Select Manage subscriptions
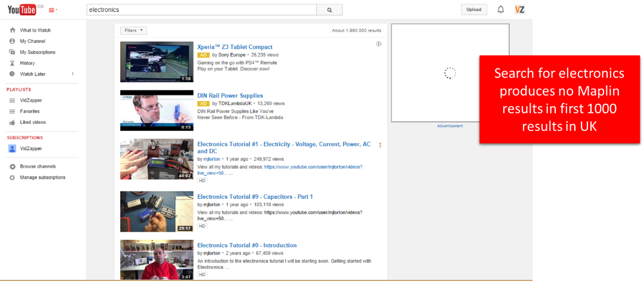This screenshot has height=281, width=644. (x=43, y=177)
